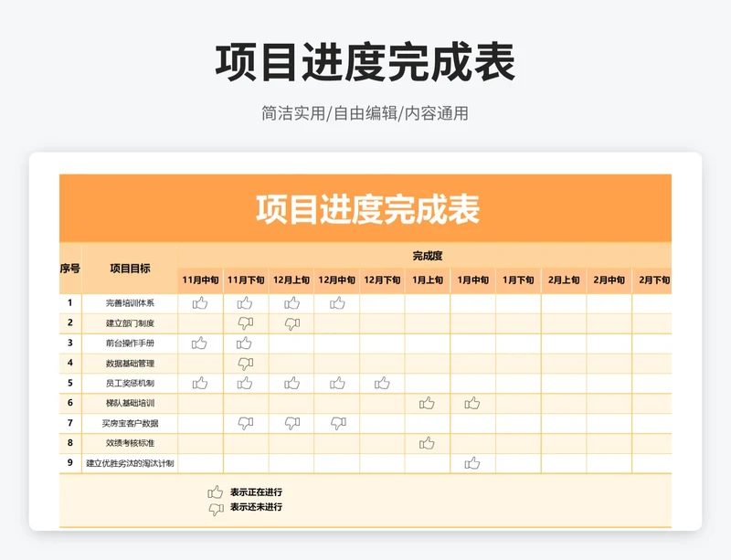
Task: Click thumbs-up for 员工奖惩机制 under 12月中旬
Action: point(337,384)
